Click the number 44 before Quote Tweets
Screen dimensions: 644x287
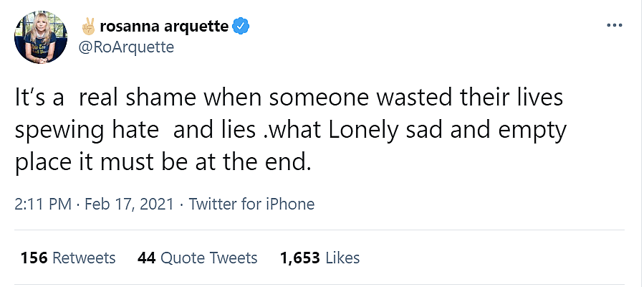pyautogui.click(x=146, y=258)
